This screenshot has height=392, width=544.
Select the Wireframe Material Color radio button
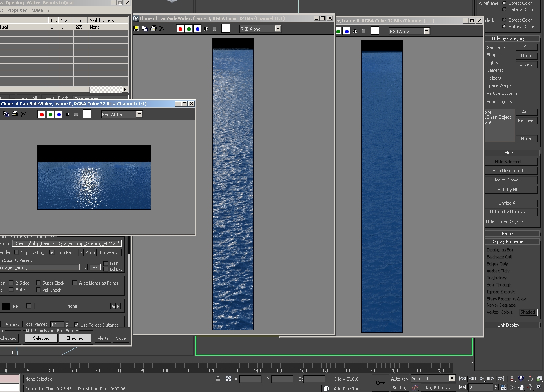tap(504, 9)
